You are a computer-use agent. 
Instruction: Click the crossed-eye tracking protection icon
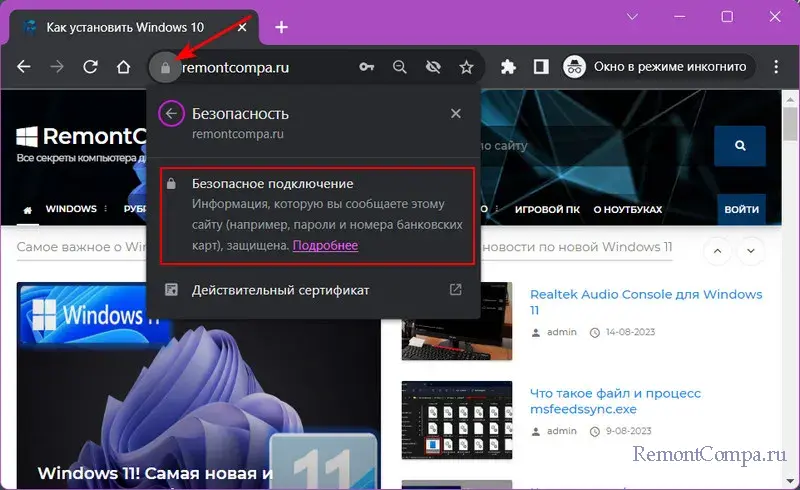(x=433, y=68)
